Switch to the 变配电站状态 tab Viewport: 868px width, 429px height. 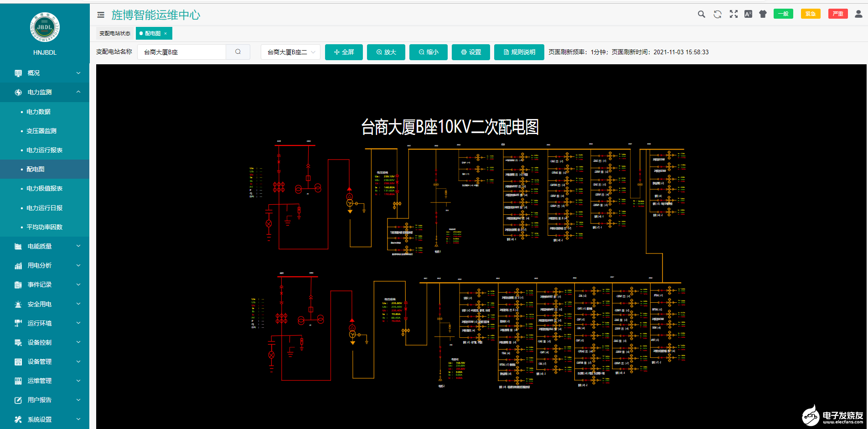point(114,33)
